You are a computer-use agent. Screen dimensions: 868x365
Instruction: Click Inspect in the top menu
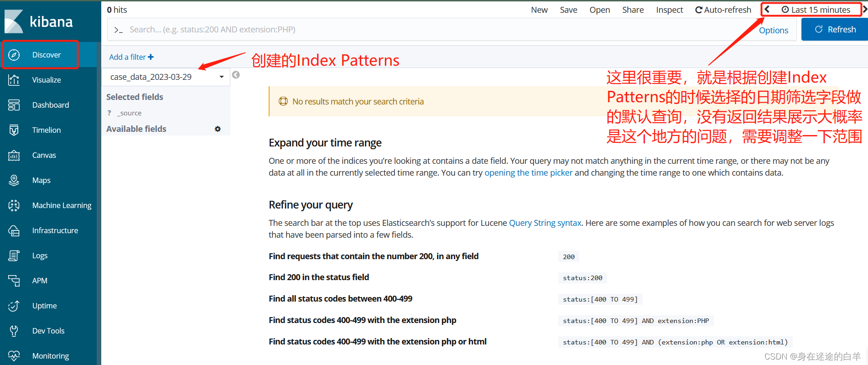pyautogui.click(x=669, y=10)
